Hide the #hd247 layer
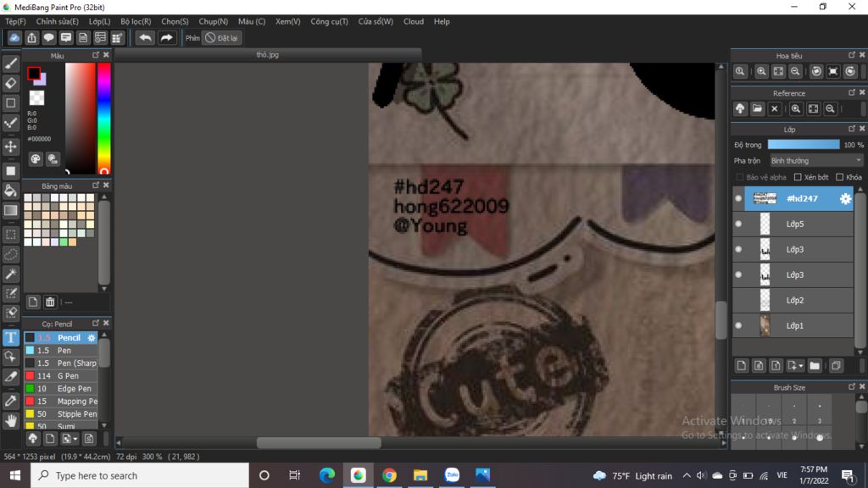 point(738,198)
